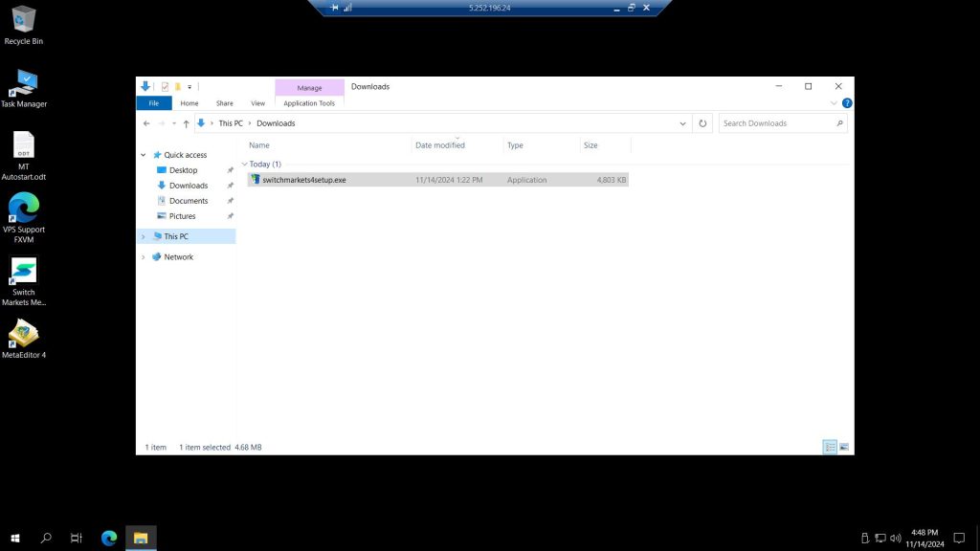Screen dimensions: 980x551
Task: Collapse the Today file group
Action: click(244, 165)
